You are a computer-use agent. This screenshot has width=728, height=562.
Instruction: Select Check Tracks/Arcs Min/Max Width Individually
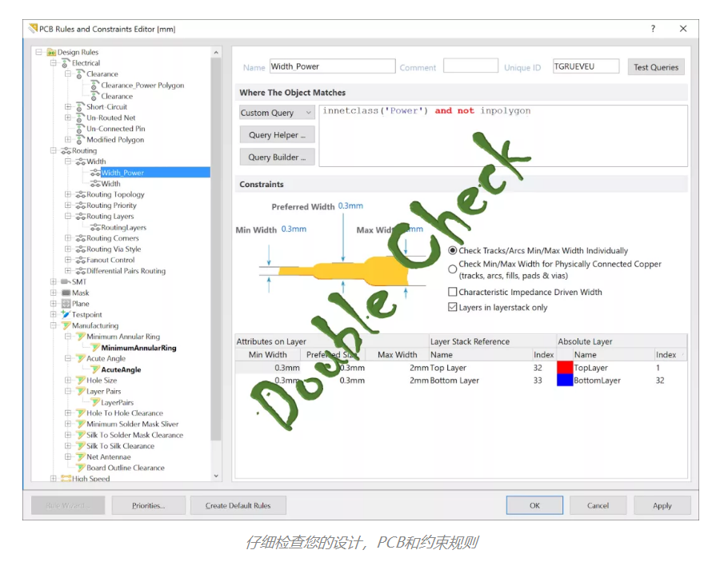point(453,251)
